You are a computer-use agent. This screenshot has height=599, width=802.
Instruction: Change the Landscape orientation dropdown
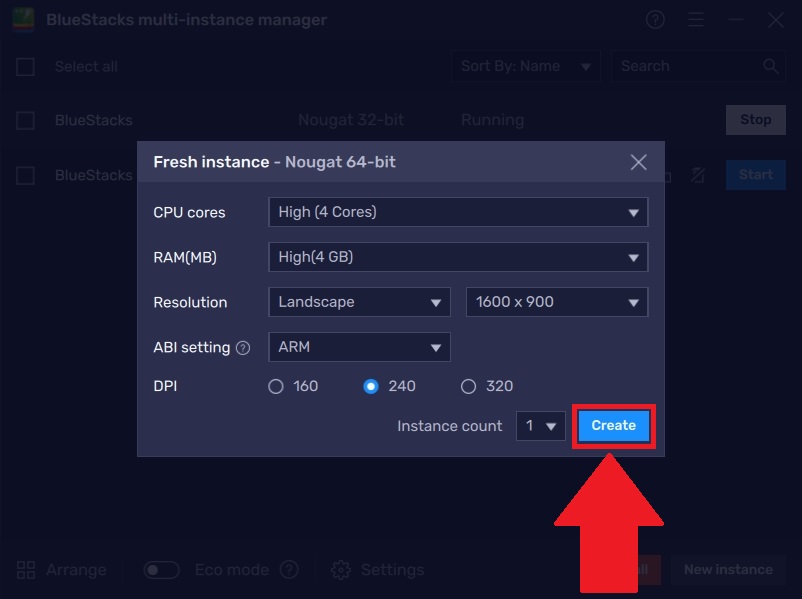(359, 302)
